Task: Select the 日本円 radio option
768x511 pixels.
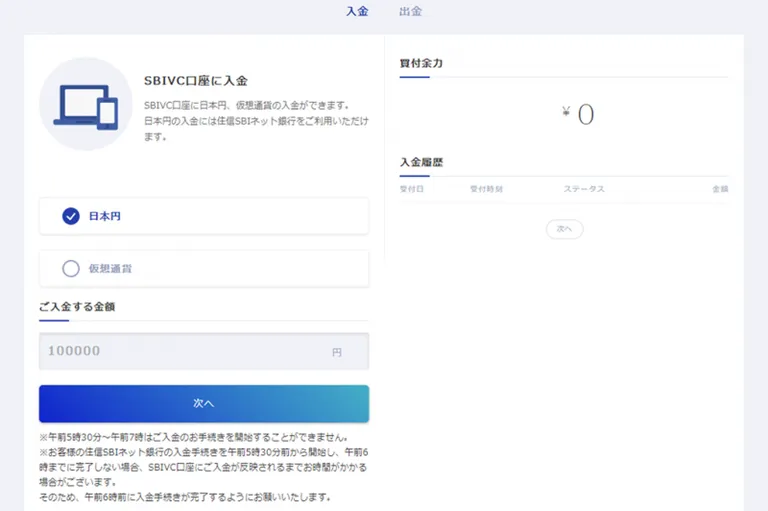Action: (204, 216)
